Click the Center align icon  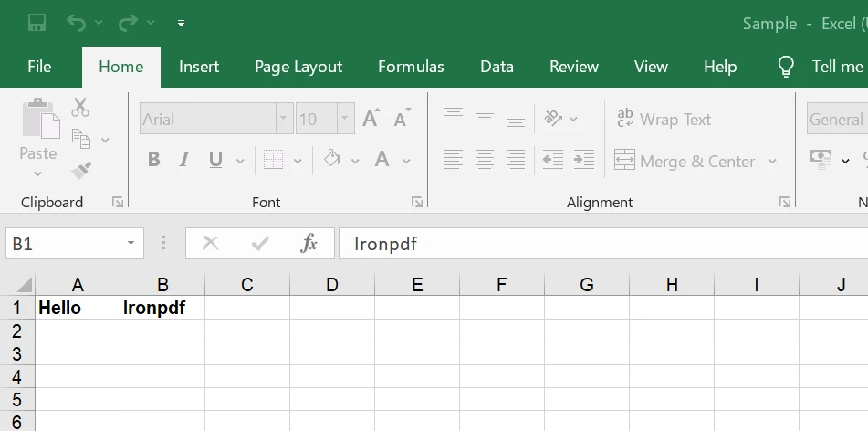tap(485, 160)
